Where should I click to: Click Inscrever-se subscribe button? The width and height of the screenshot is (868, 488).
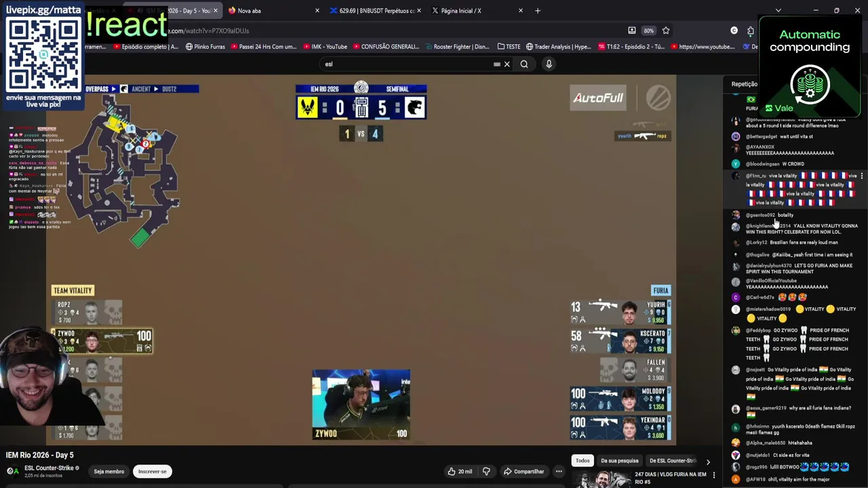152,471
